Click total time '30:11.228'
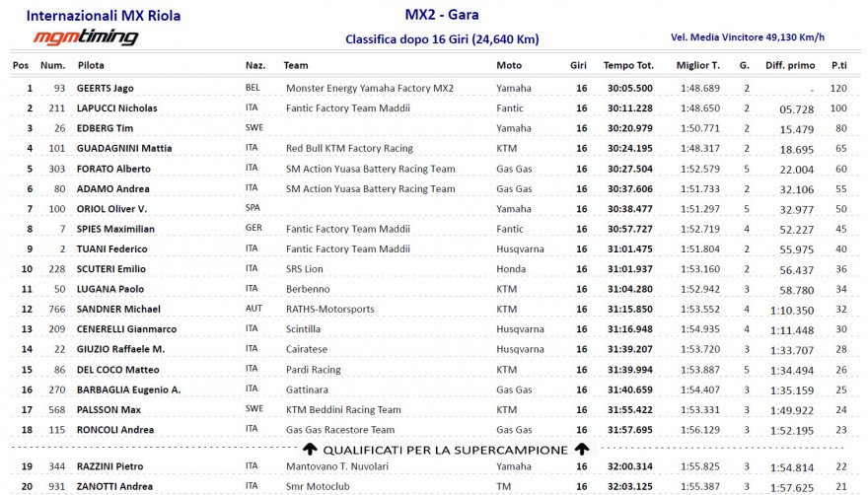Viewport: 868px width, 495px height. (630, 107)
